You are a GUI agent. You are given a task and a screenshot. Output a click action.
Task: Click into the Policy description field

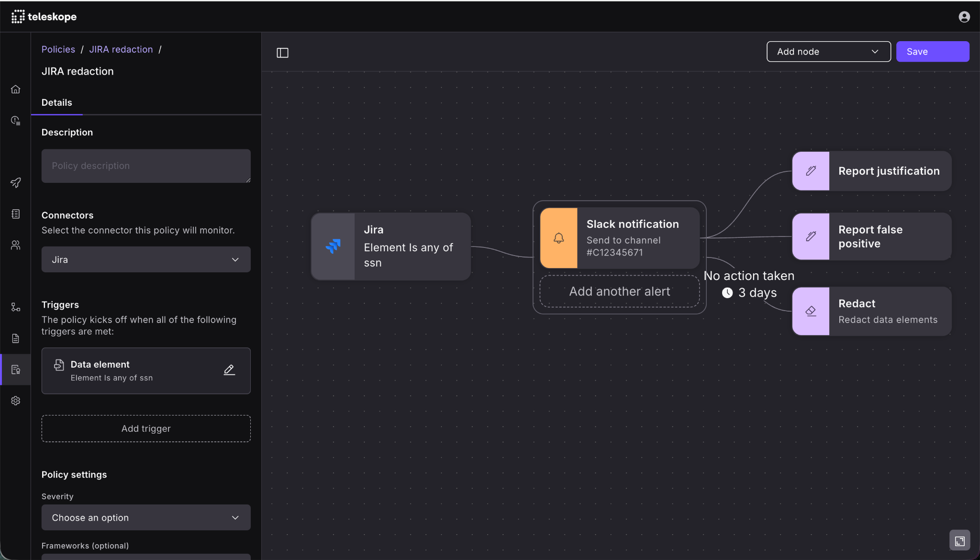146,166
